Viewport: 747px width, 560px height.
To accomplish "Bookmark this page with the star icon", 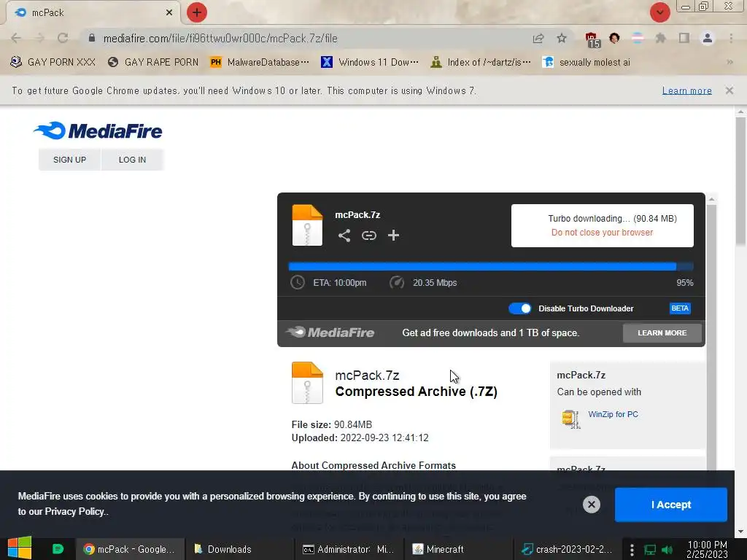I will click(562, 38).
